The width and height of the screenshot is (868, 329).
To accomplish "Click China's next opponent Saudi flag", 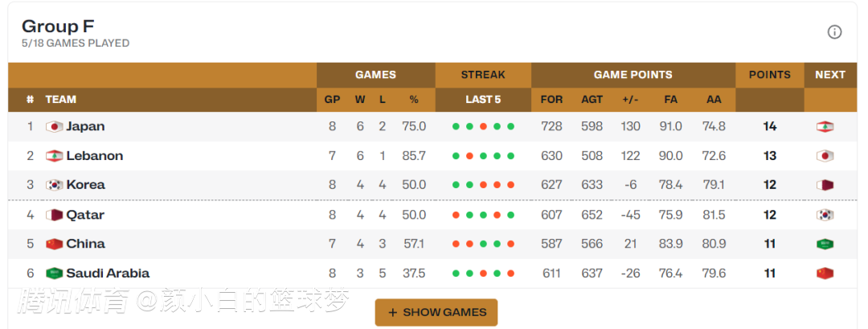I will coord(825,244).
